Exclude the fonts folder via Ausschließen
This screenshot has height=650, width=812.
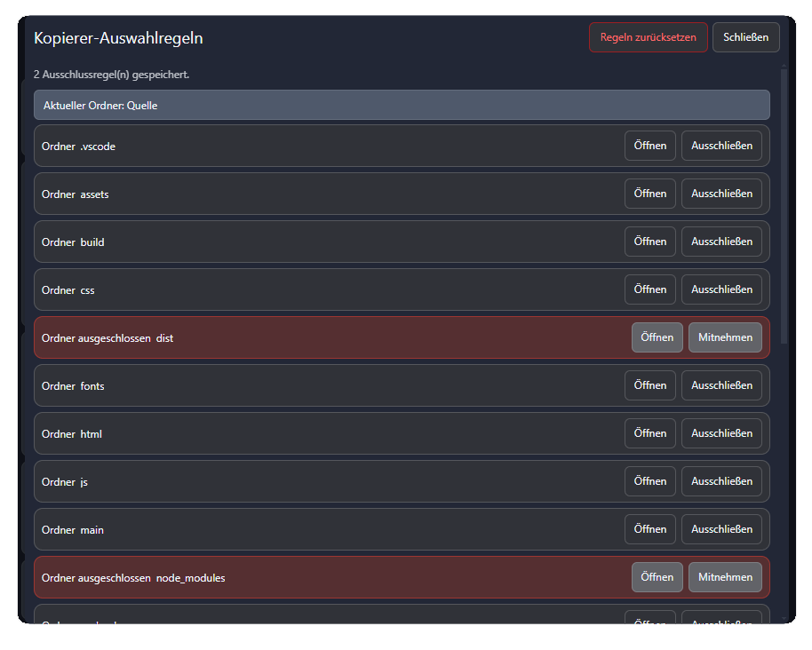721,385
